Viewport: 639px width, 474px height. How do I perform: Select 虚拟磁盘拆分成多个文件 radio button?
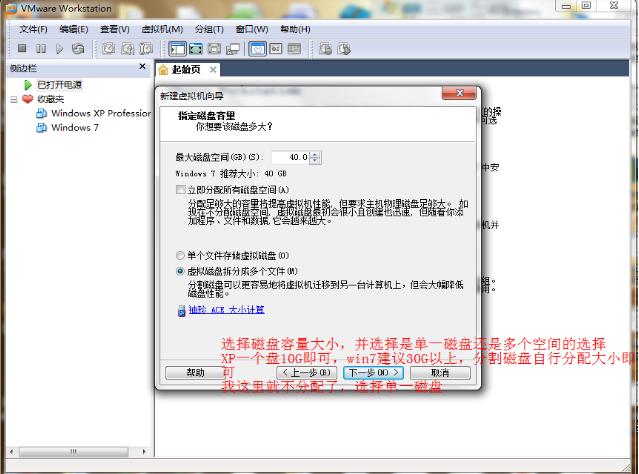point(180,271)
